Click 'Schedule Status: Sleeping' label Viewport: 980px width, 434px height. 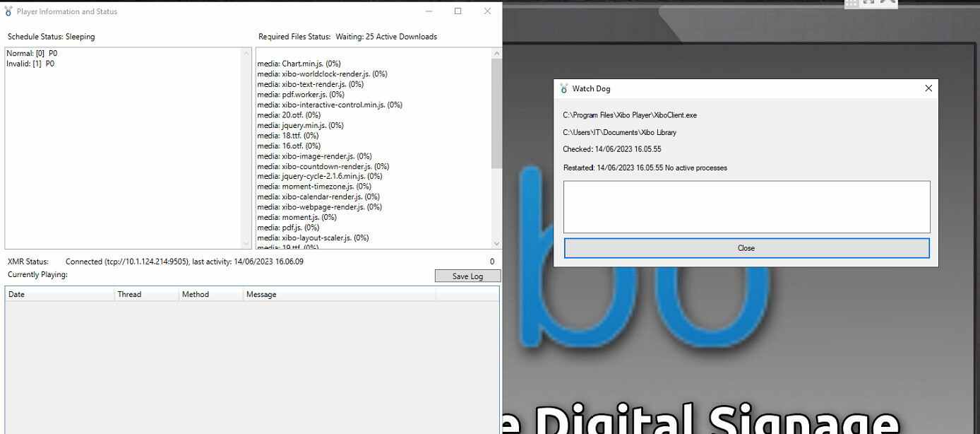coord(52,37)
